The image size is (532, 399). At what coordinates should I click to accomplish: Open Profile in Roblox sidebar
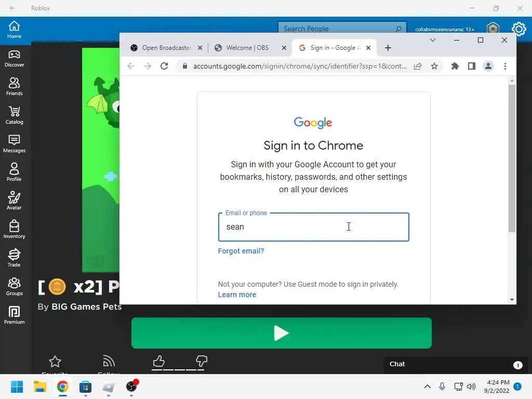[x=14, y=172]
